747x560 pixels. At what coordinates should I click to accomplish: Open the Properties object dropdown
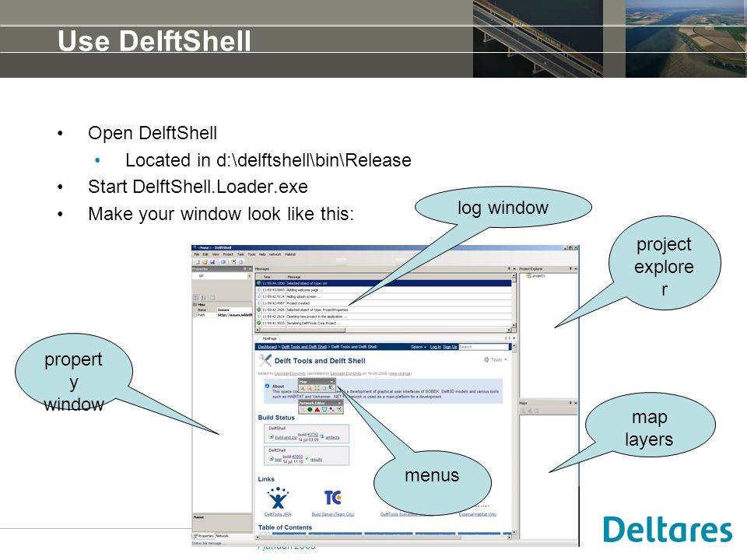(250, 275)
